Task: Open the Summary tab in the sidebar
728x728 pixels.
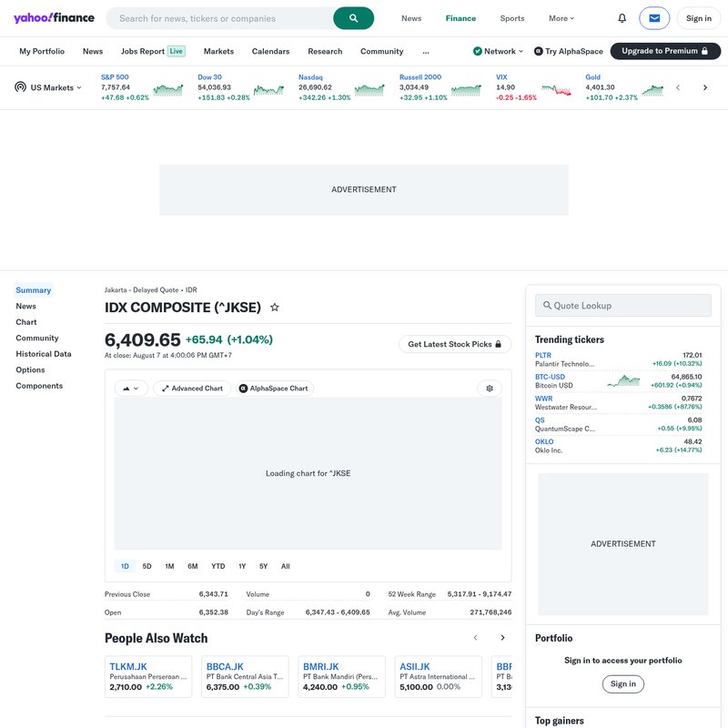Action: click(x=33, y=290)
